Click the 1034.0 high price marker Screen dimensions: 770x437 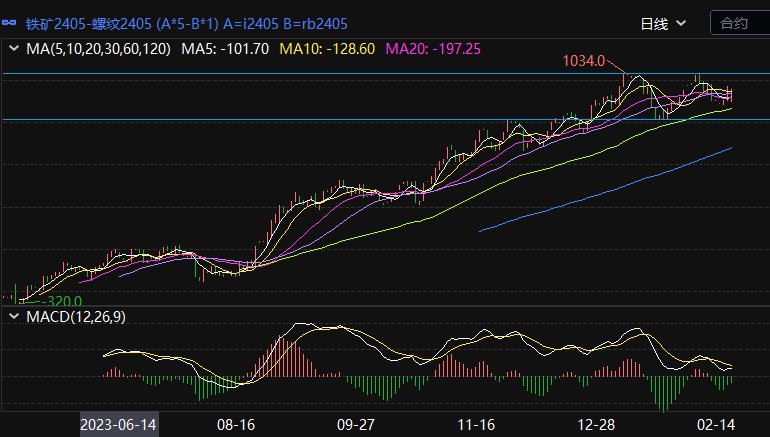point(584,61)
